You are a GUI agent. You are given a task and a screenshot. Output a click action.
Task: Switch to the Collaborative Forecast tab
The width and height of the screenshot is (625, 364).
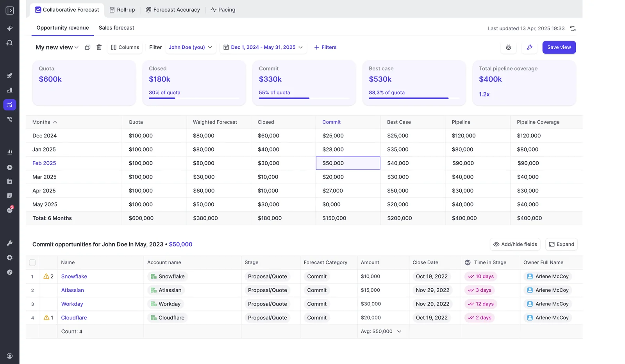coord(67,10)
